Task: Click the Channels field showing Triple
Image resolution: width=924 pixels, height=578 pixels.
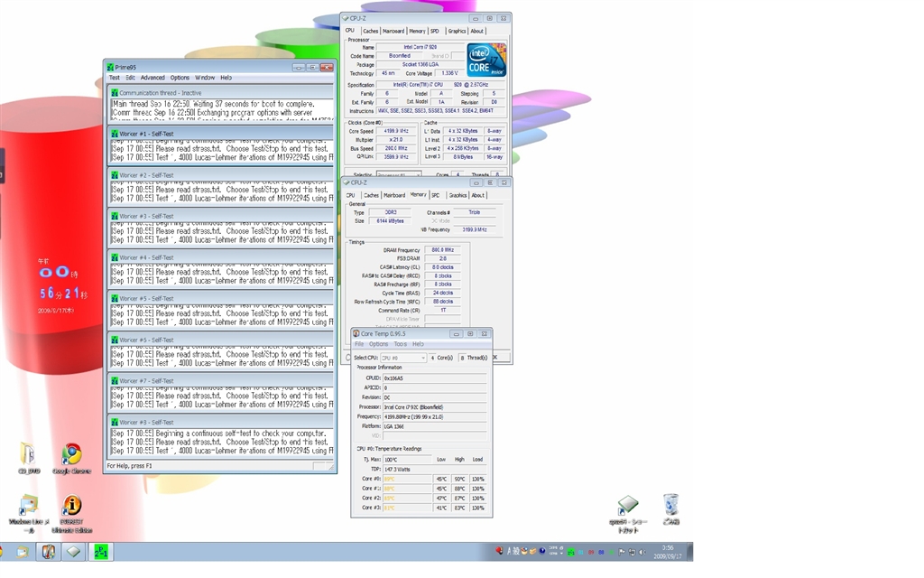Action: click(x=475, y=212)
